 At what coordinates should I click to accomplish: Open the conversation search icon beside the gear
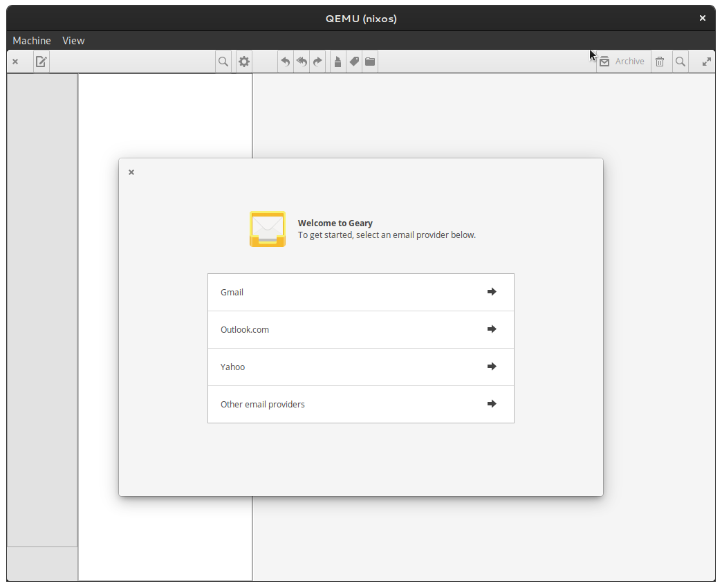pyautogui.click(x=223, y=62)
